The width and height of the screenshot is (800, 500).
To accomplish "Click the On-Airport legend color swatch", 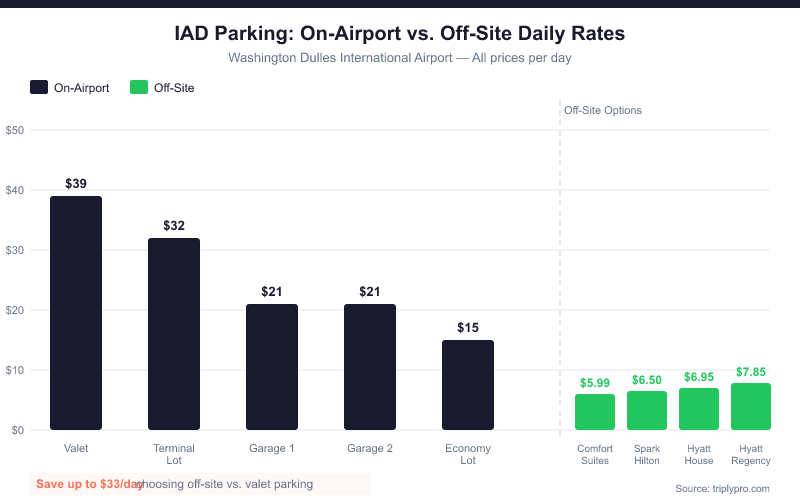I will point(39,87).
